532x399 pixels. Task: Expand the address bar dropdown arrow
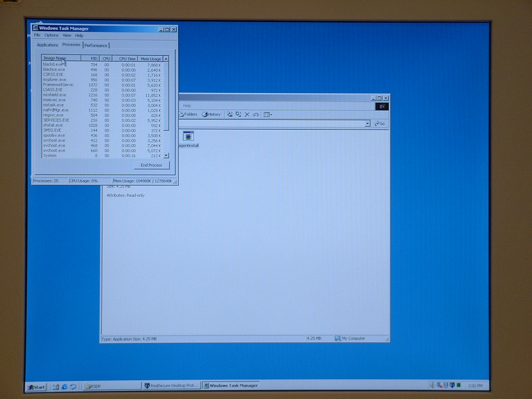click(367, 124)
